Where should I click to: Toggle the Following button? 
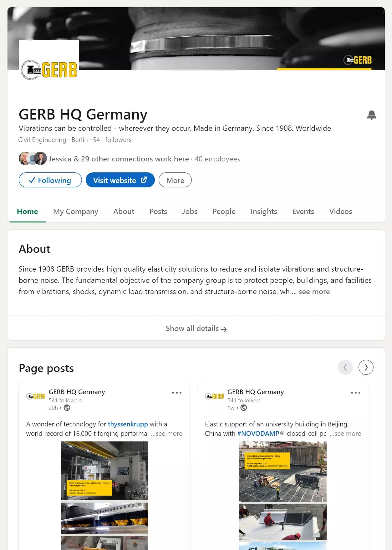(50, 180)
